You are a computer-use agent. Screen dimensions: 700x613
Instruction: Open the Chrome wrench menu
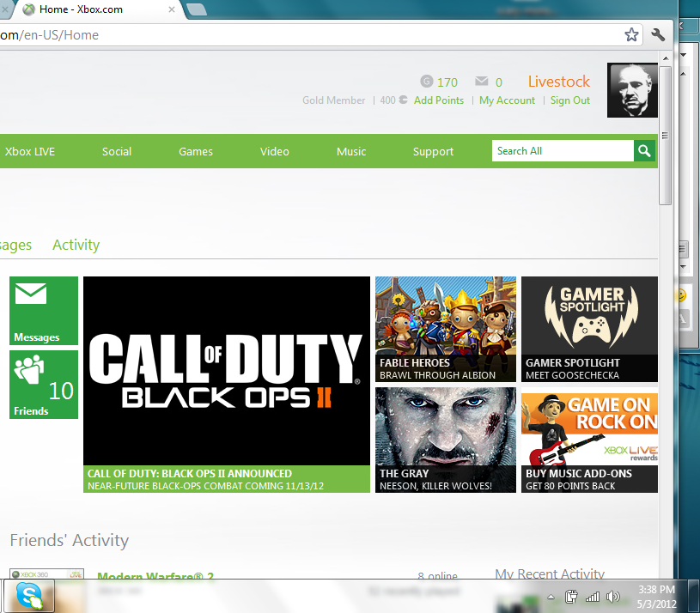point(658,34)
